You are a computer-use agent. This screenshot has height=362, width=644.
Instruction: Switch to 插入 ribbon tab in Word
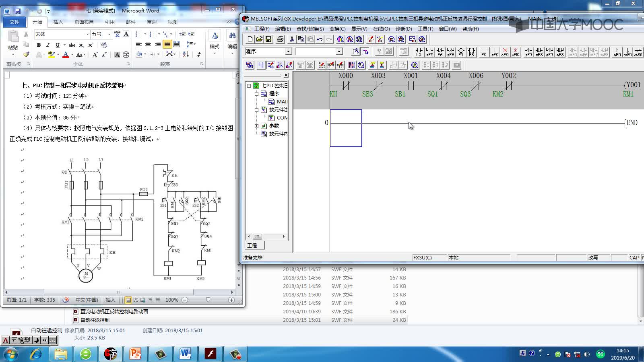58,22
